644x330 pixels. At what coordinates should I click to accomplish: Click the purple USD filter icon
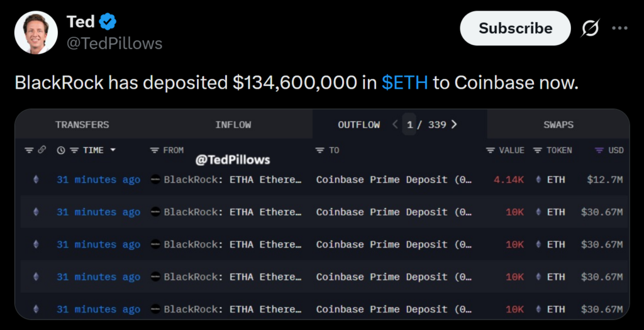click(599, 150)
